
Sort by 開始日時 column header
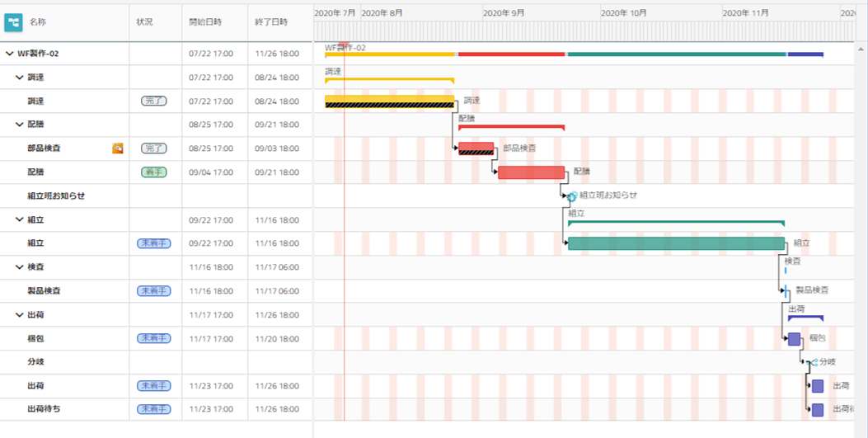coord(205,21)
